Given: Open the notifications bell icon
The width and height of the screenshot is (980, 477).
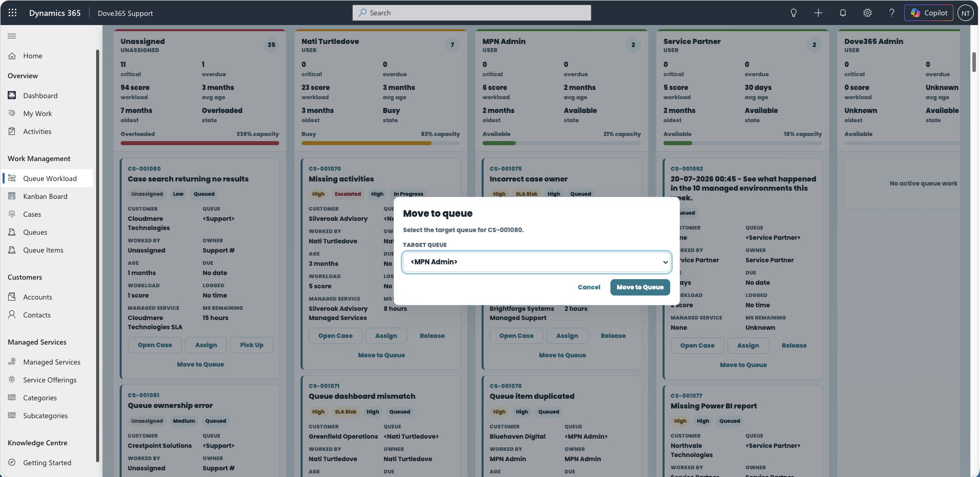Looking at the screenshot, I should pyautogui.click(x=842, y=13).
